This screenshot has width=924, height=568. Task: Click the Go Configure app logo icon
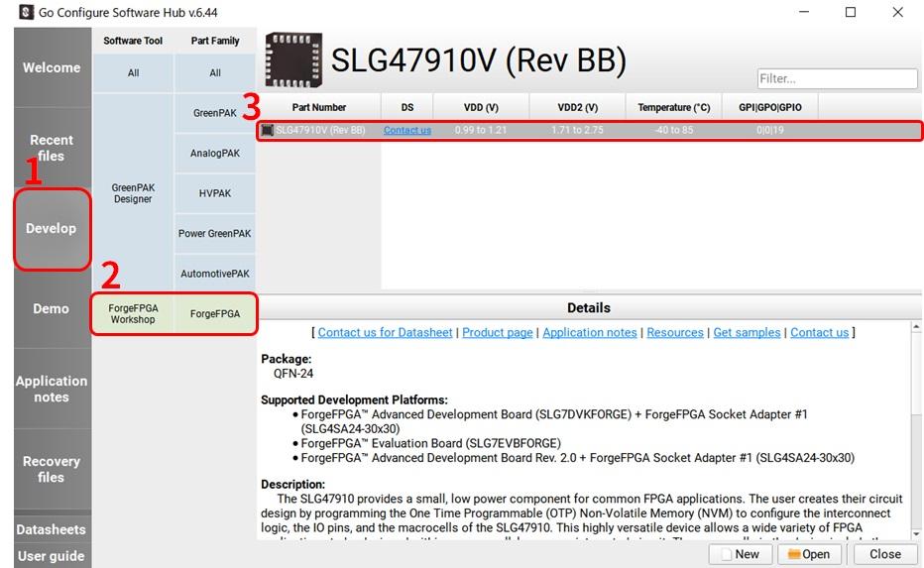point(26,12)
